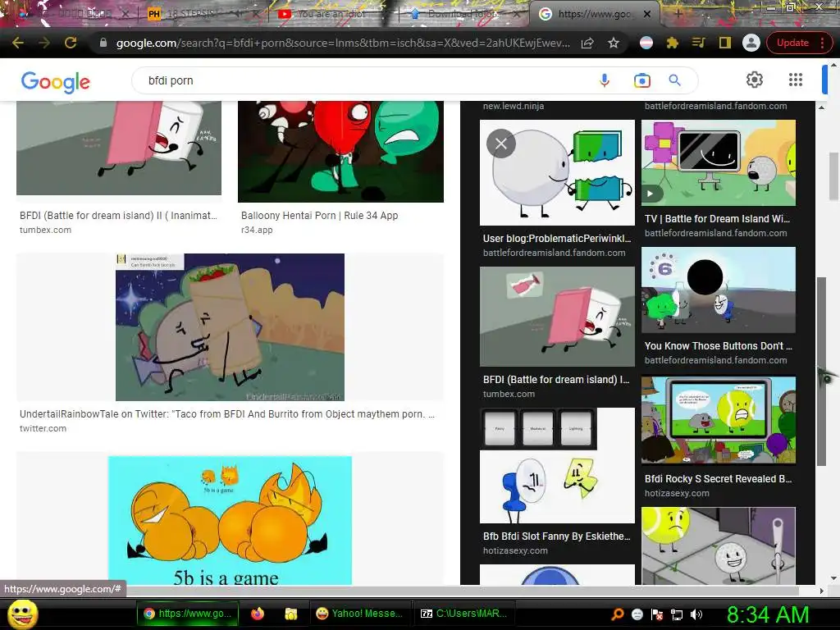840x630 pixels.
Task: Select the '5b is a game' thumbnail
Action: click(230, 520)
